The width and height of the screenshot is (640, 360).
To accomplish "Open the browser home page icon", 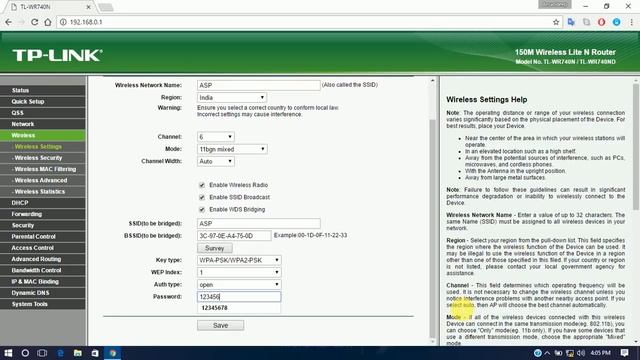I will point(48,22).
